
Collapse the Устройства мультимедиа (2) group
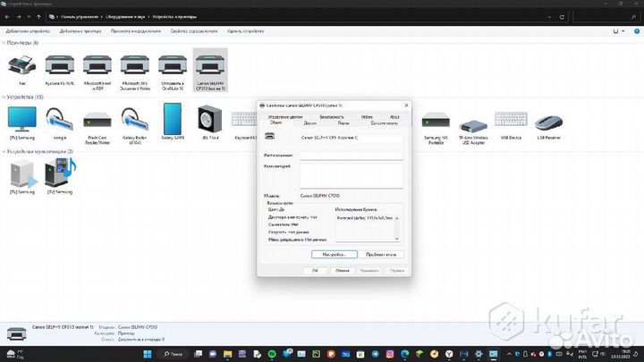[4, 151]
